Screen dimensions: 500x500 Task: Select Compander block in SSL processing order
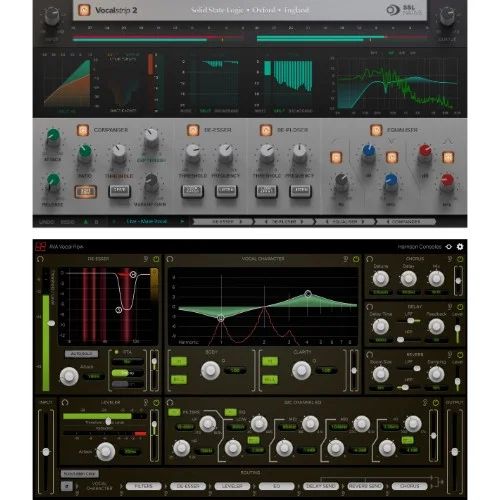[406, 222]
